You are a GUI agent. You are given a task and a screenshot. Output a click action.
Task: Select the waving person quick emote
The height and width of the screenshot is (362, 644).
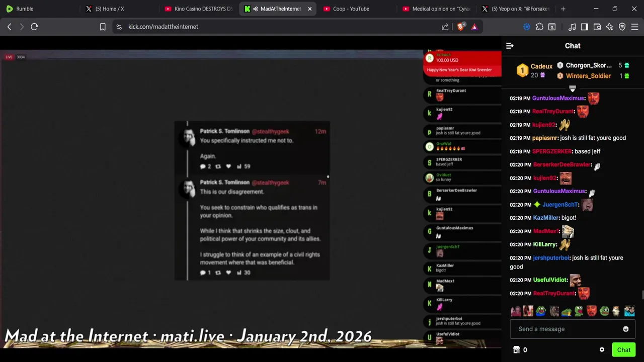point(516,311)
